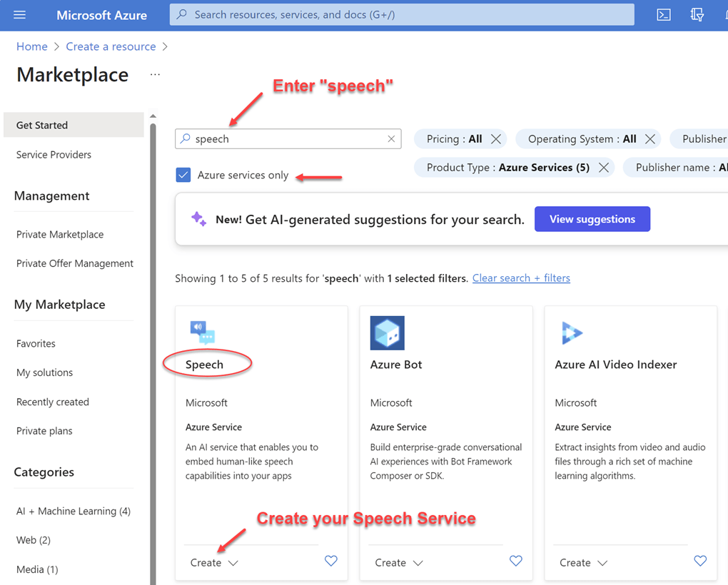Remove the Product Type Azure Services filter
Screen dimensions: 728x585
pyautogui.click(x=604, y=168)
